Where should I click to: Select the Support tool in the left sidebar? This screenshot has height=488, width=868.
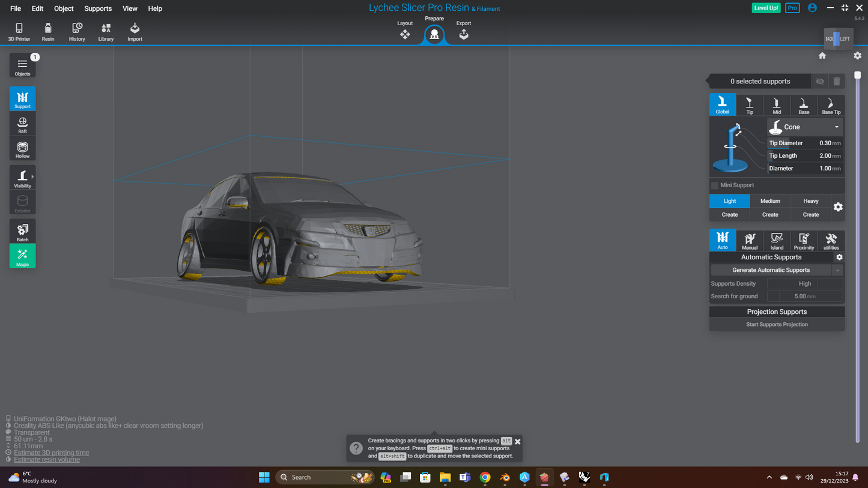pos(22,98)
